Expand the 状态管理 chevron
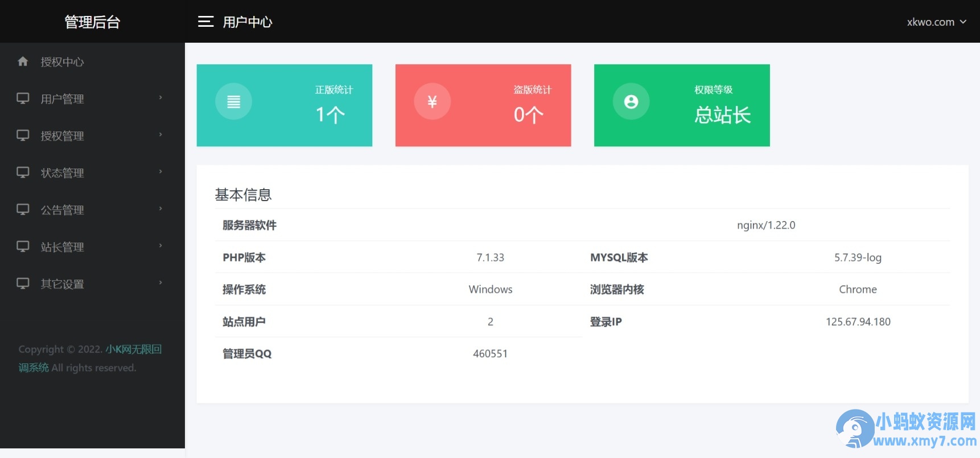980x458 pixels. click(x=160, y=172)
